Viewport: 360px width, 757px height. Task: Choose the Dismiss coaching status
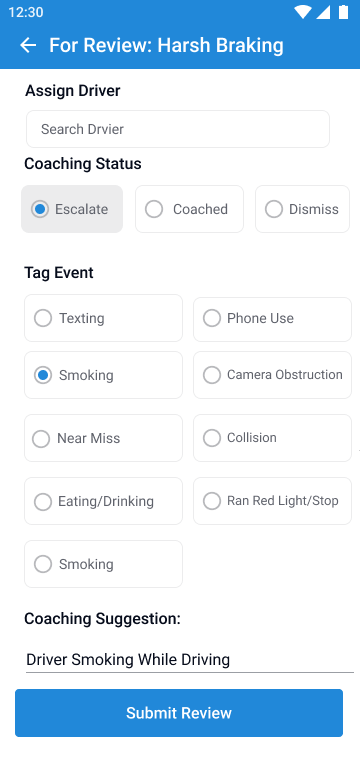coord(302,209)
